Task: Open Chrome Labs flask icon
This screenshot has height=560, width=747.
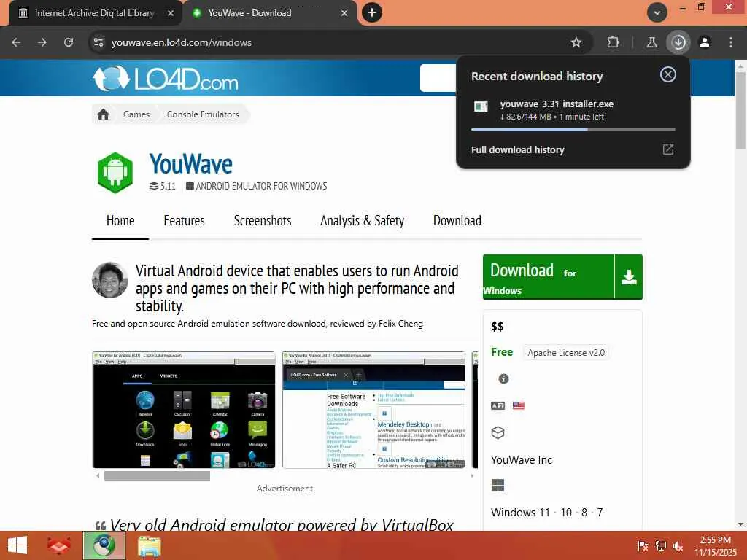Action: pyautogui.click(x=651, y=42)
